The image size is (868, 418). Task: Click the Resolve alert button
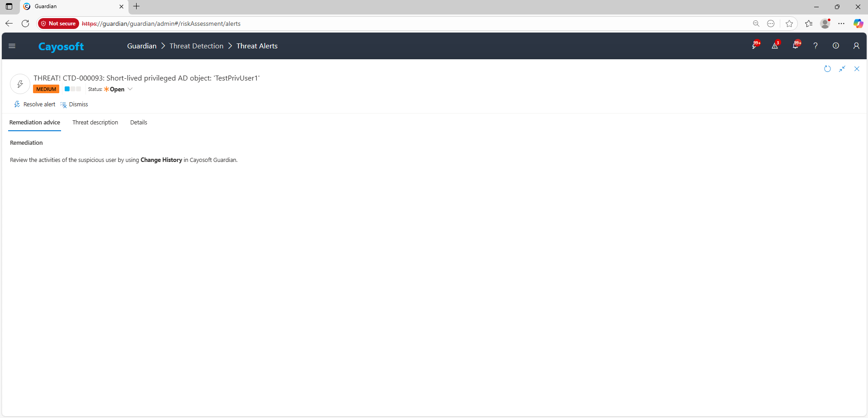[35, 104]
